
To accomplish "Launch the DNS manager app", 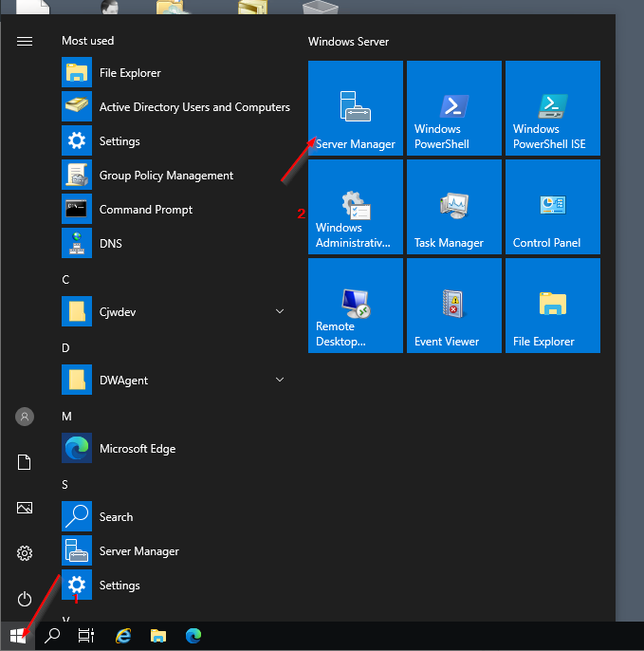I will pos(176,243).
